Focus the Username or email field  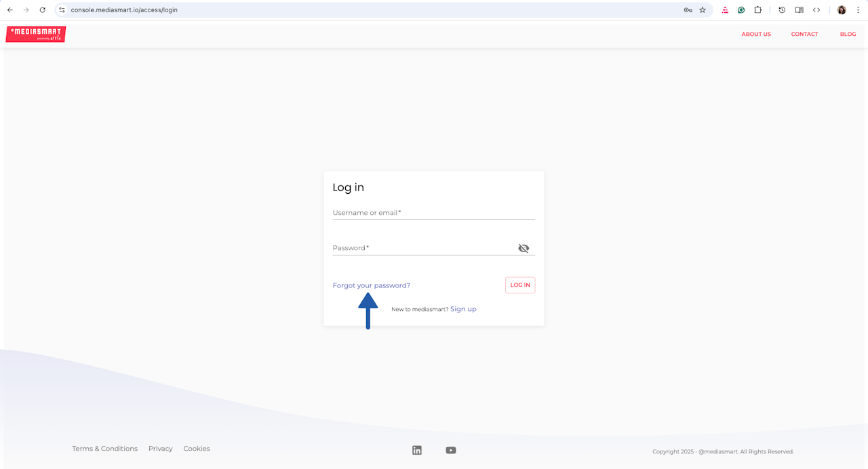[433, 213]
